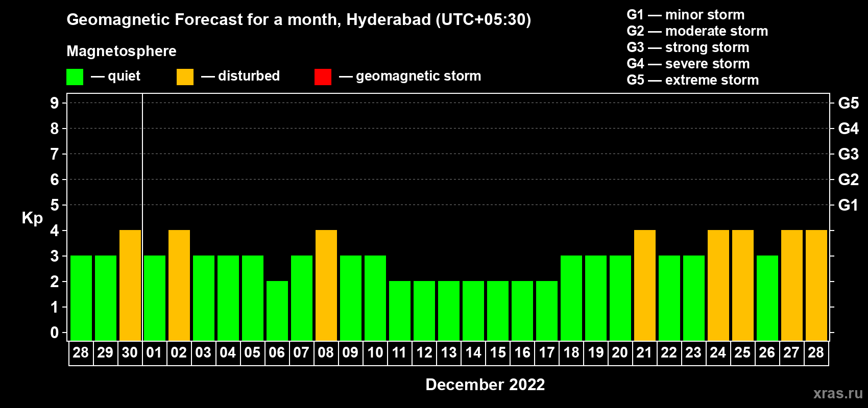Click the green quiet legend swatch

pyautogui.click(x=75, y=77)
